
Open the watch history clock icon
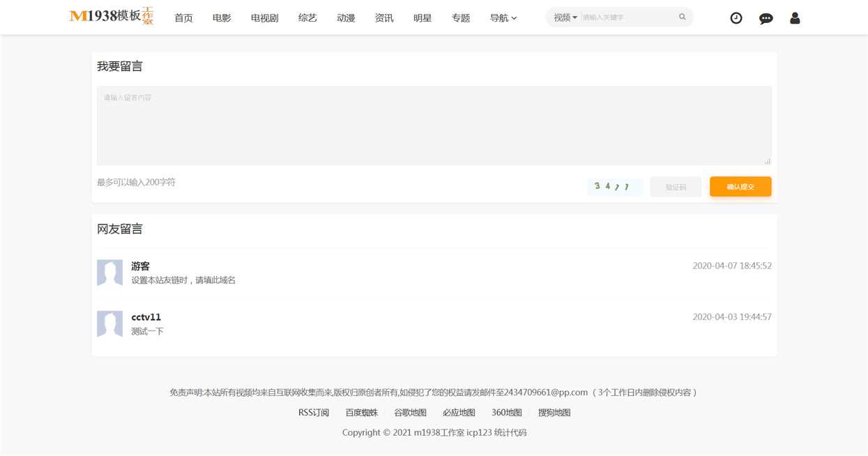point(736,18)
